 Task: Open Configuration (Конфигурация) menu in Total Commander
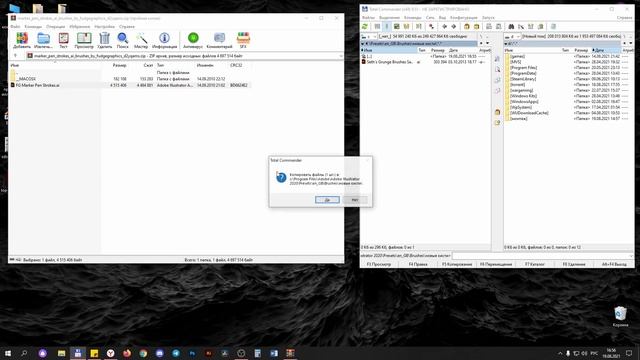point(464,18)
